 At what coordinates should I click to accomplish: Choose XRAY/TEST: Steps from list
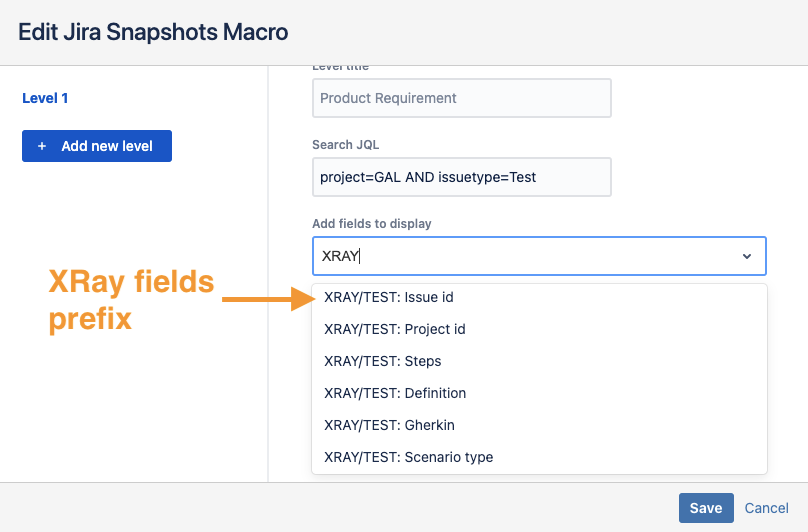click(540, 361)
